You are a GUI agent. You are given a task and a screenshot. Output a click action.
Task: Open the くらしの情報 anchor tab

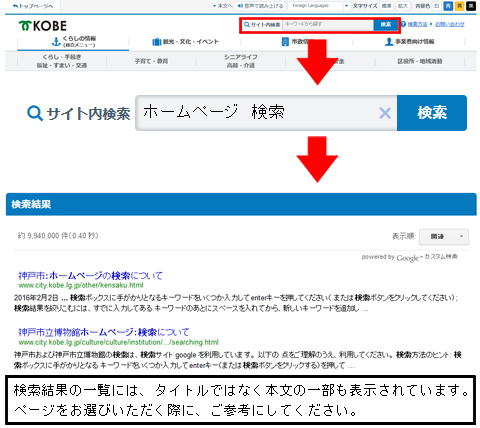coord(73,42)
